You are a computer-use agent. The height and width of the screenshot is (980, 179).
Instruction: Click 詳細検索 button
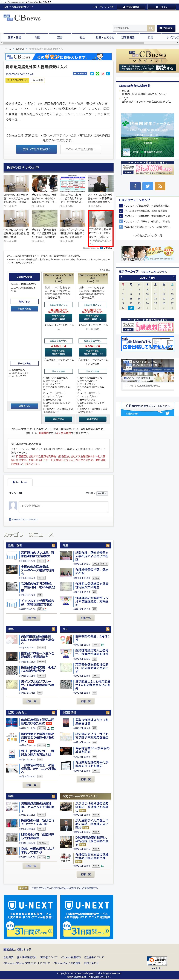(166, 28)
